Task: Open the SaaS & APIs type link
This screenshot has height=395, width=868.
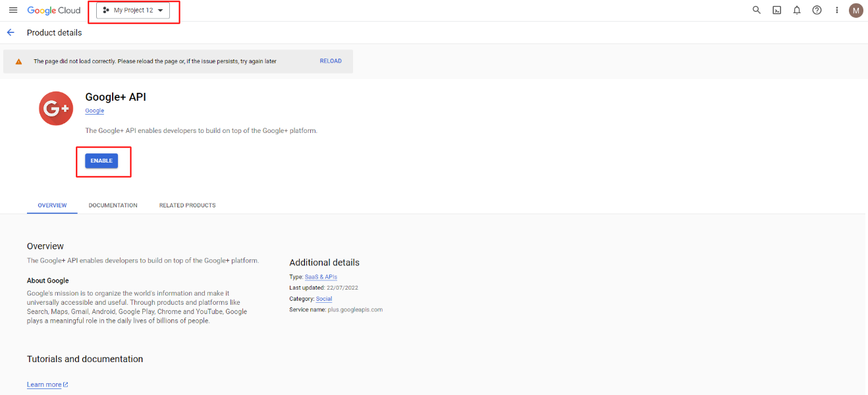Action: pyautogui.click(x=321, y=277)
